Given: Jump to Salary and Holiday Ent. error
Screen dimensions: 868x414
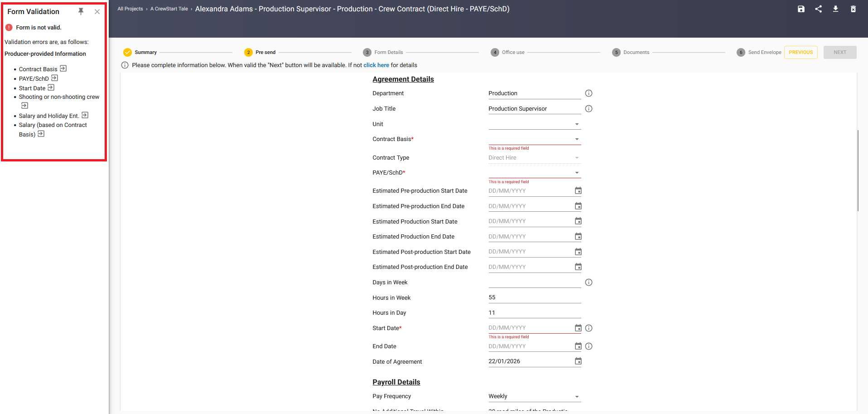Looking at the screenshot, I should click(x=85, y=115).
